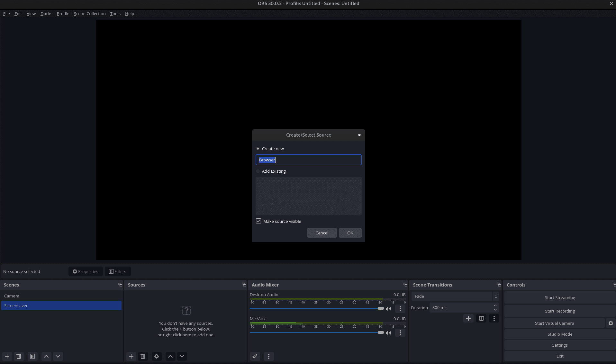Open the Help menu

point(130,14)
